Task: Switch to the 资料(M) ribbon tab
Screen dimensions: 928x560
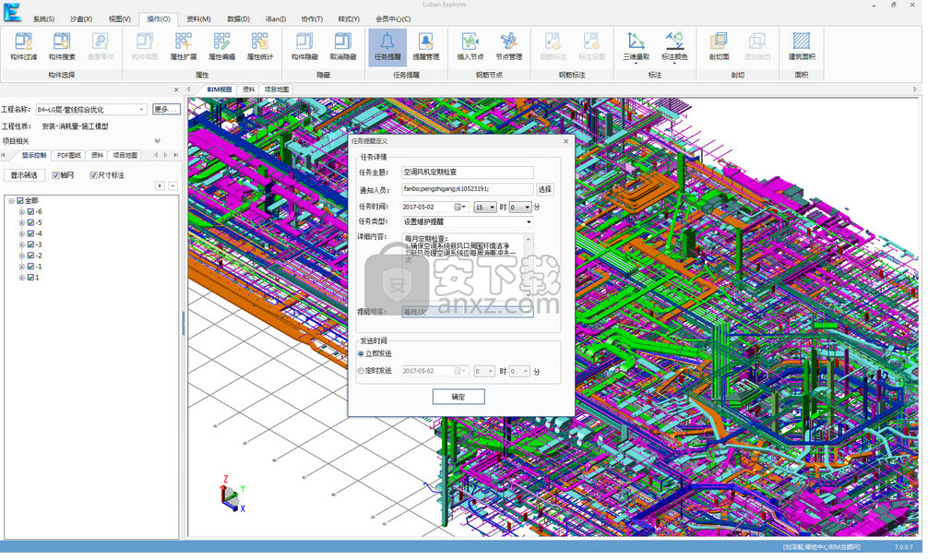Action: (198, 19)
